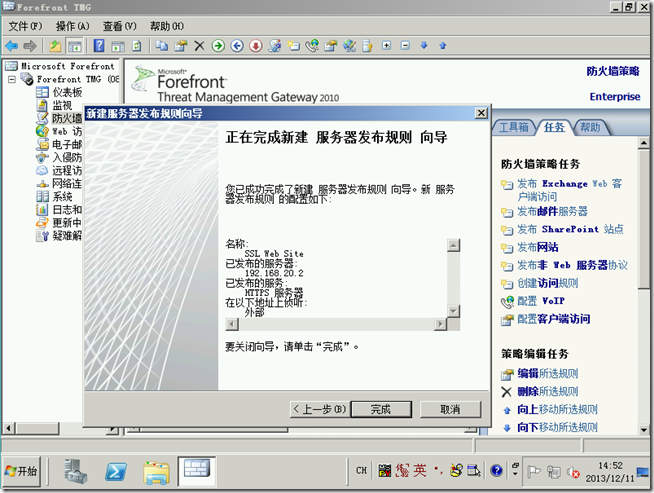Image resolution: width=654 pixels, height=493 pixels.
Task: Click the forward arrow in the toolbar
Action: point(30,46)
